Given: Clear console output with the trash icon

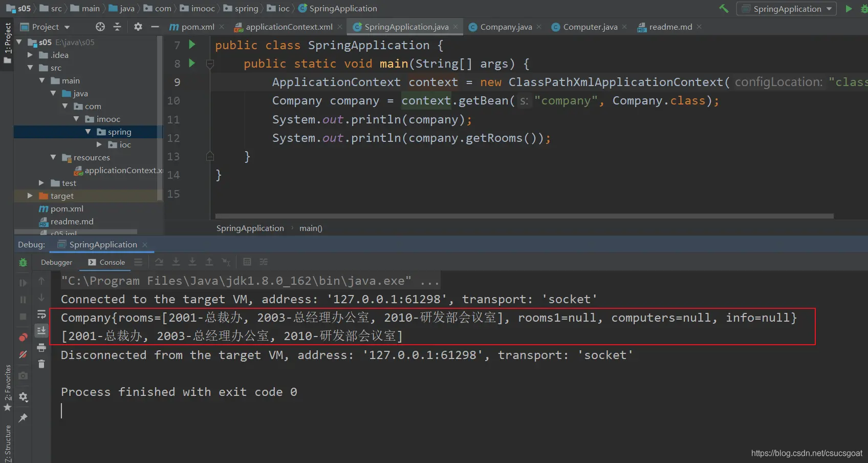Looking at the screenshot, I should pos(41,364).
